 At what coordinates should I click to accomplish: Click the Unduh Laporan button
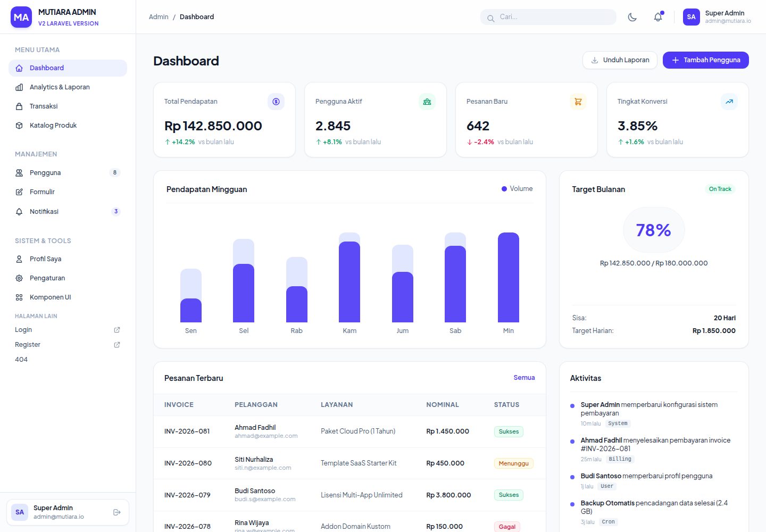(620, 60)
